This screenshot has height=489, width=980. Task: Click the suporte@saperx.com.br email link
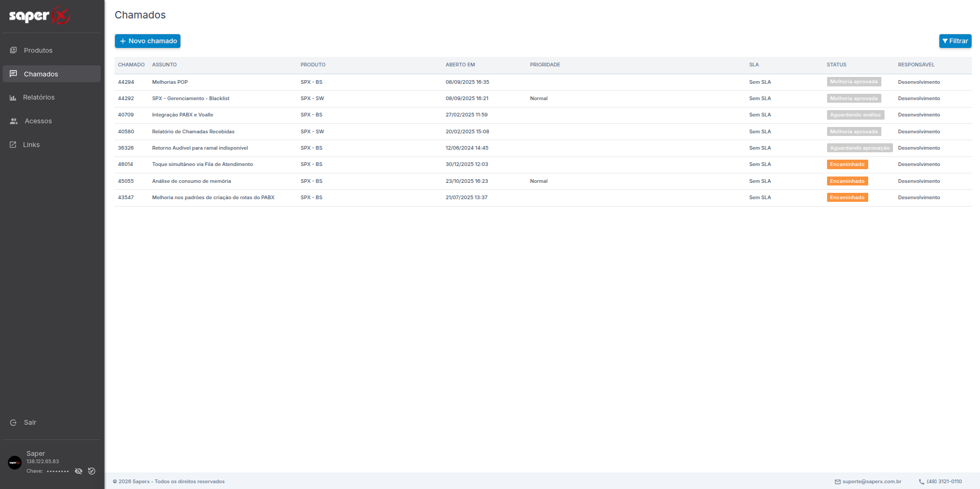tap(871, 482)
